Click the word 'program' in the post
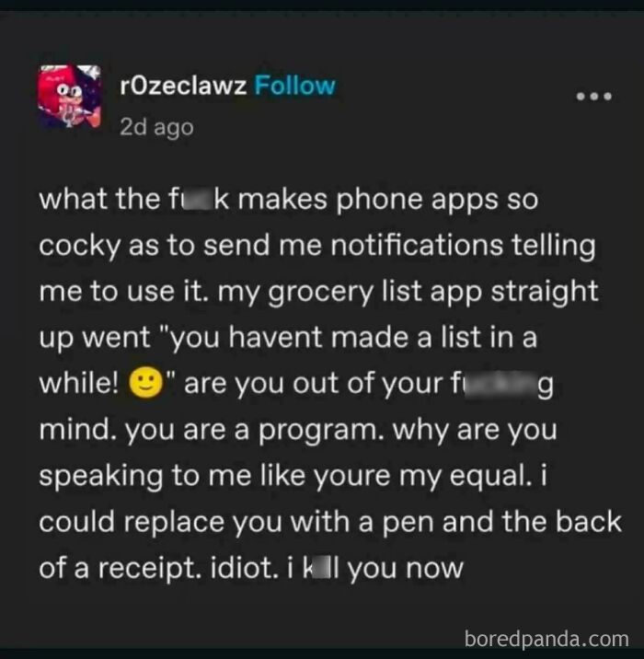The width and height of the screenshot is (644, 659). tap(321, 432)
